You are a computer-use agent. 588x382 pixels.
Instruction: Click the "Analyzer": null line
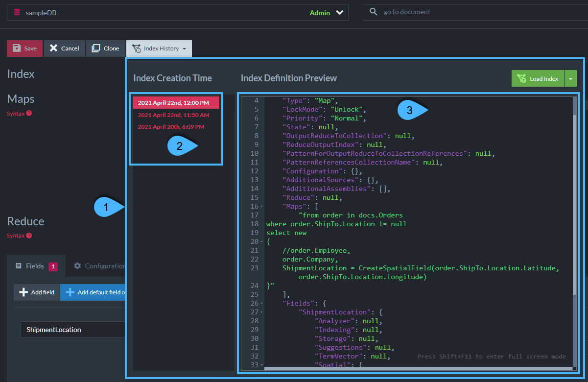348,321
